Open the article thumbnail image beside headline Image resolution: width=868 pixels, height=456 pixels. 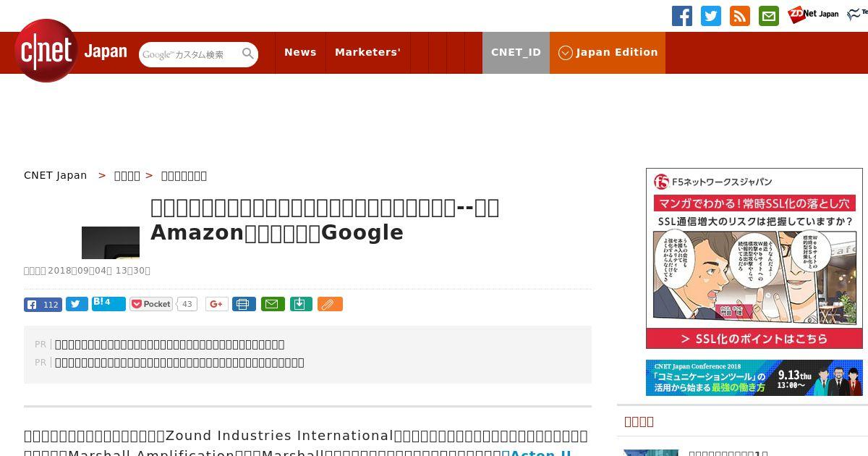(111, 242)
